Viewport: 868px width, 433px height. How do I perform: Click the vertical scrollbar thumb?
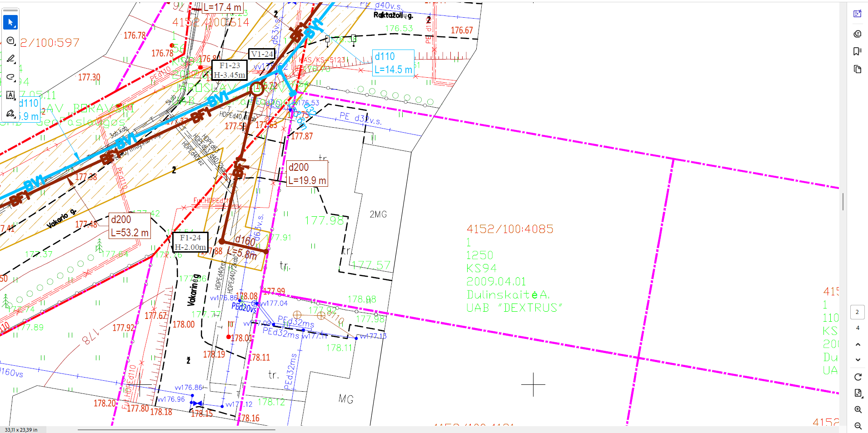[x=843, y=202]
